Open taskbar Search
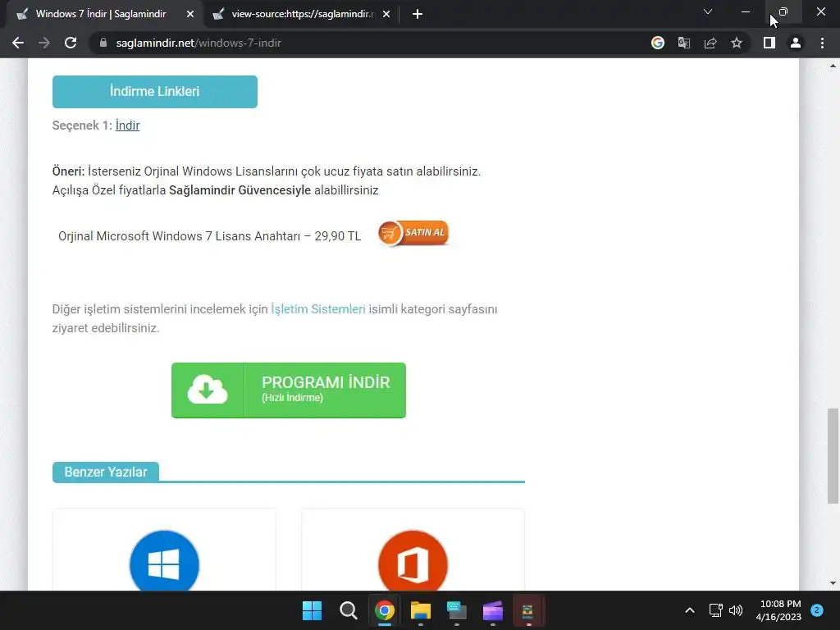Screen dimensions: 840x630 (348, 610)
